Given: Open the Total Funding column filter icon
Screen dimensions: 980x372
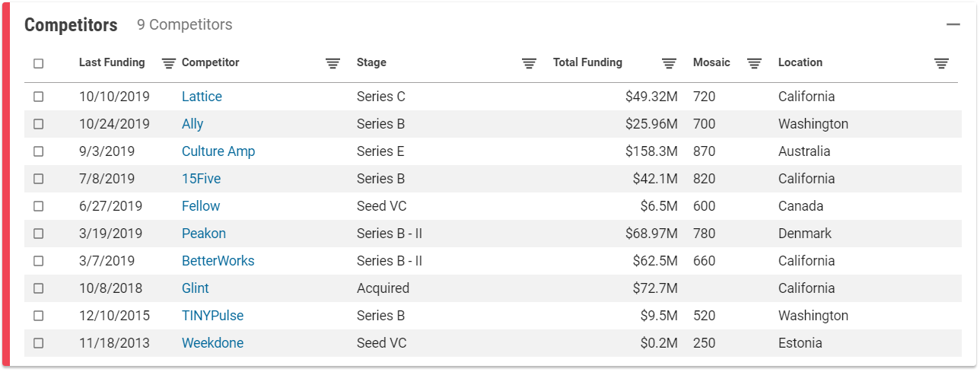Looking at the screenshot, I should coord(669,63).
